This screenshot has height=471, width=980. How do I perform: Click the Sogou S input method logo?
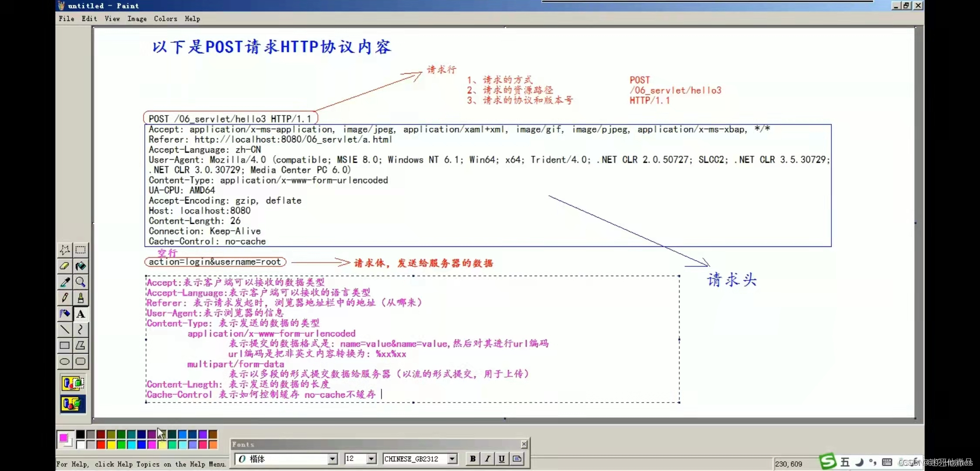point(828,461)
